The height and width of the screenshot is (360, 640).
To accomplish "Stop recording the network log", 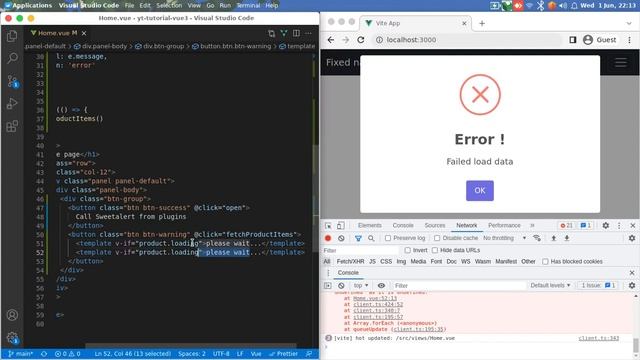I will [x=328, y=238].
